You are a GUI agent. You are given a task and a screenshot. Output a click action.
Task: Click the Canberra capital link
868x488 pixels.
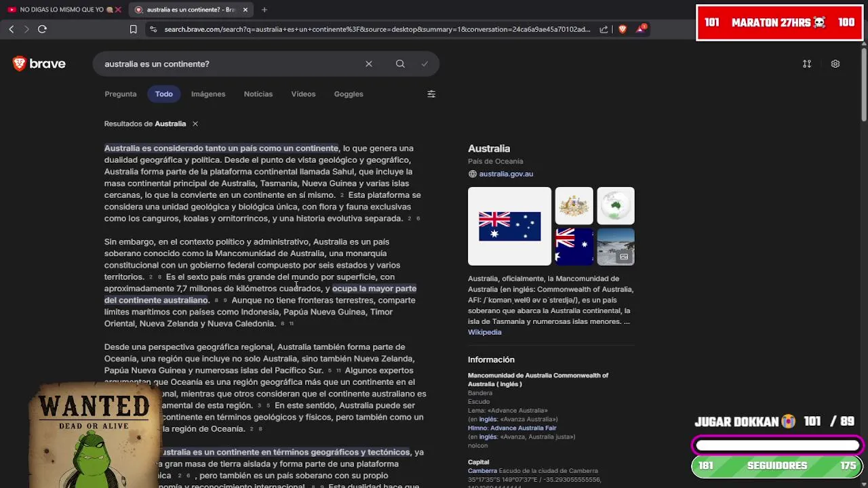pyautogui.click(x=482, y=470)
